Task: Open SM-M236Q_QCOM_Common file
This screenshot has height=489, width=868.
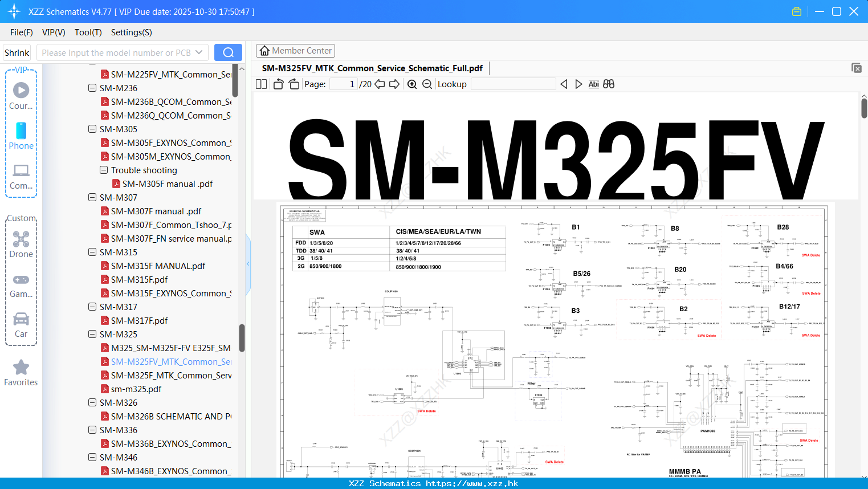Action: click(171, 115)
